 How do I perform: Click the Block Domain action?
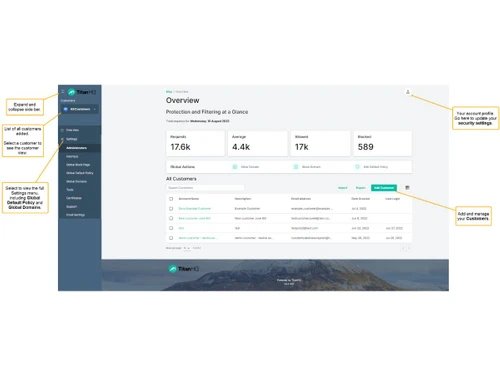coord(311,167)
